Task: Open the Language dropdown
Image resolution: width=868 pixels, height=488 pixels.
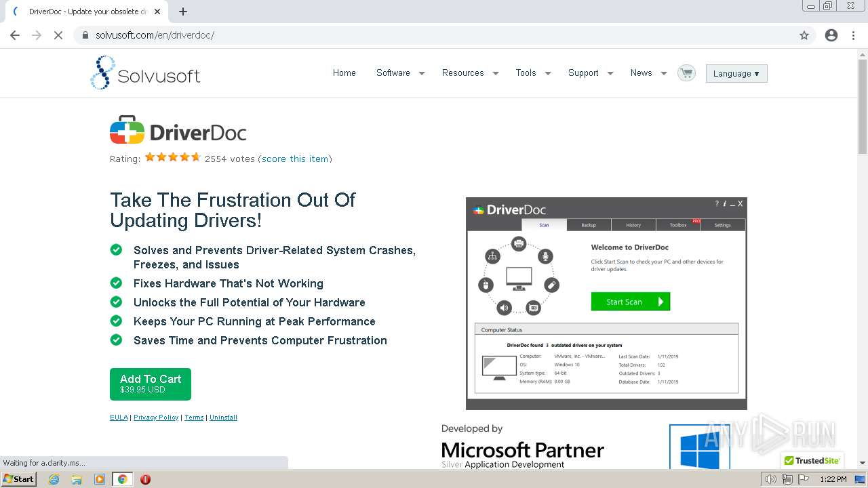Action: click(736, 73)
